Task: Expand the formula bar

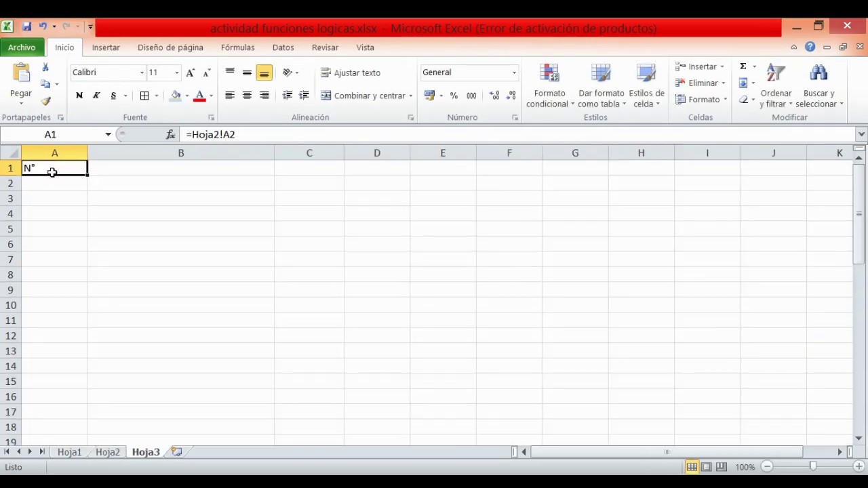Action: pos(861,134)
